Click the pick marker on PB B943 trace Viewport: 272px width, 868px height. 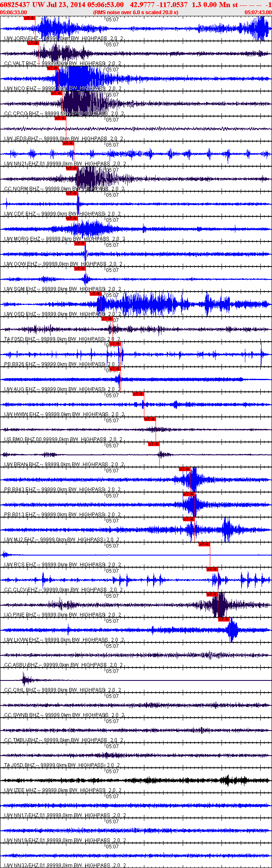click(x=184, y=469)
